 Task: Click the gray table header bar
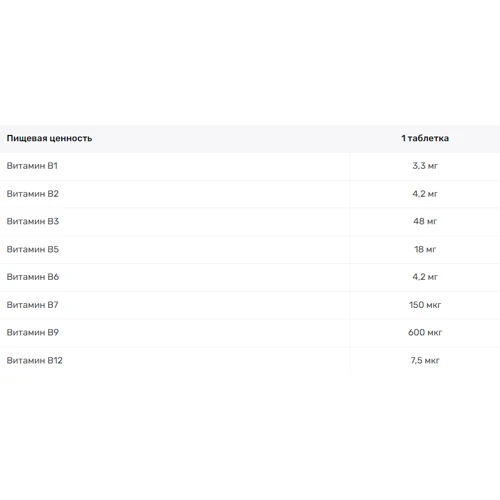(x=250, y=139)
